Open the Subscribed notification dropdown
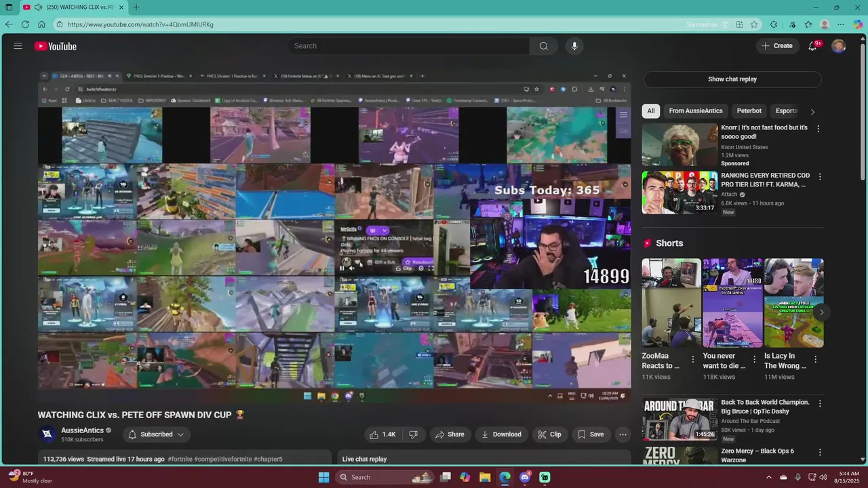Screen dimensions: 868x488 point(156,434)
